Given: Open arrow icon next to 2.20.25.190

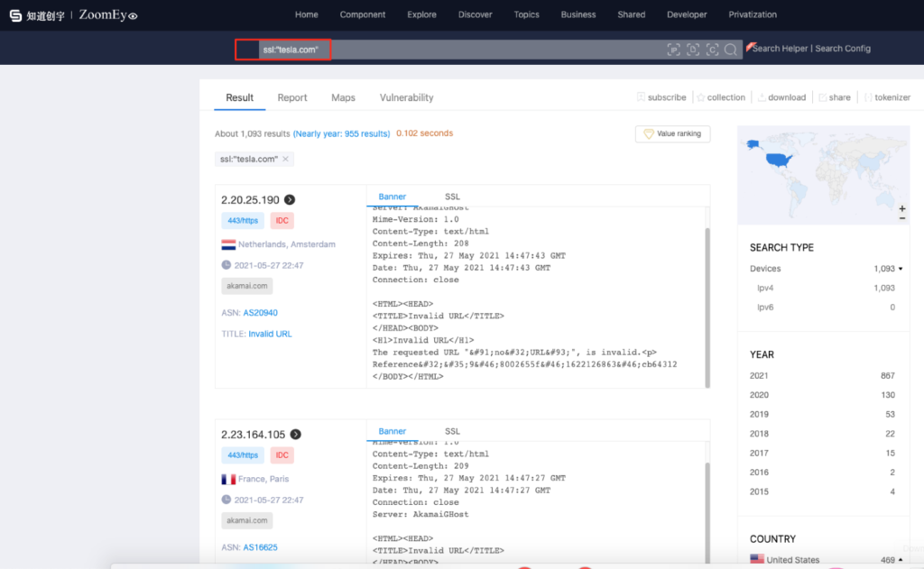Looking at the screenshot, I should point(290,199).
